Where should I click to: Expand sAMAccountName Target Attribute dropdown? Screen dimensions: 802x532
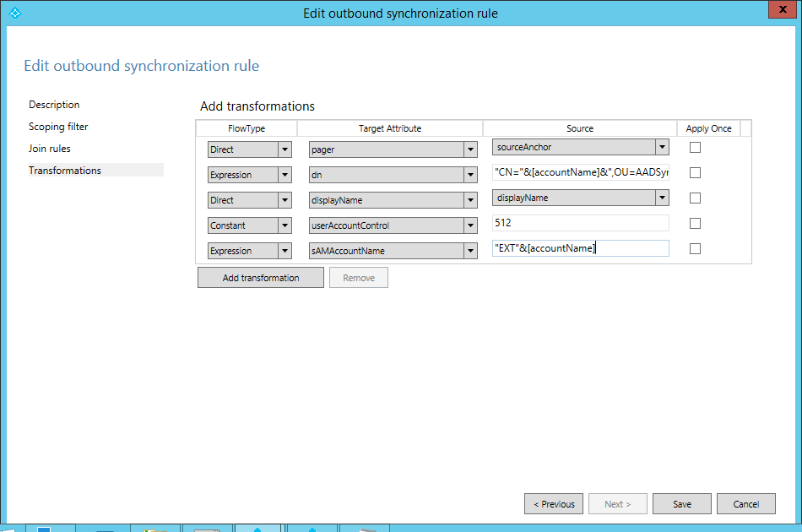470,251
